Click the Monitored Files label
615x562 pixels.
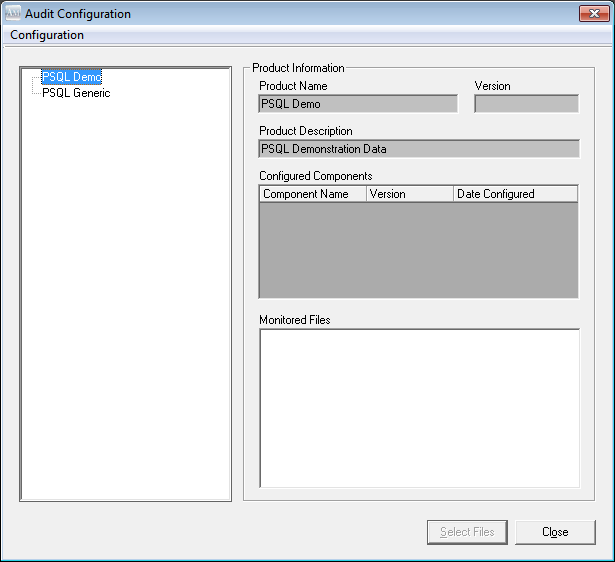tap(295, 320)
